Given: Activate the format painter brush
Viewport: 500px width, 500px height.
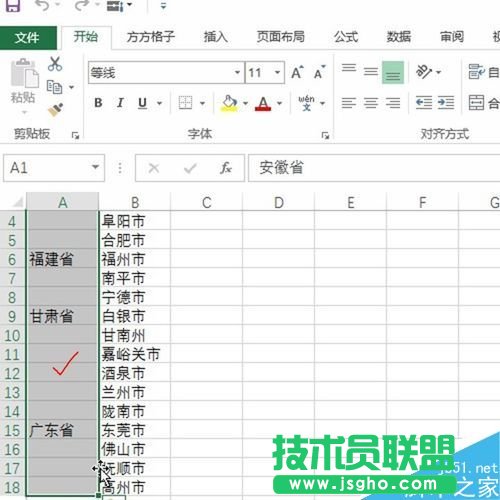Looking at the screenshot, I should tap(55, 110).
